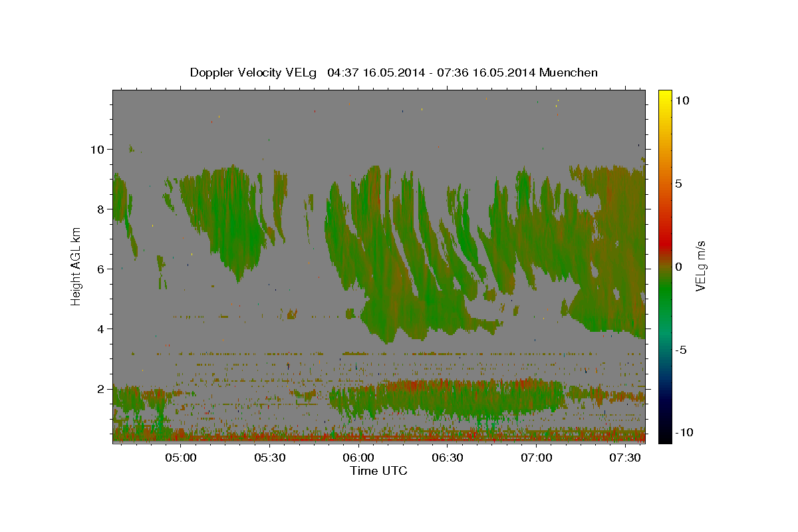
Task: Click the height axis label 10
Action: tap(97, 149)
